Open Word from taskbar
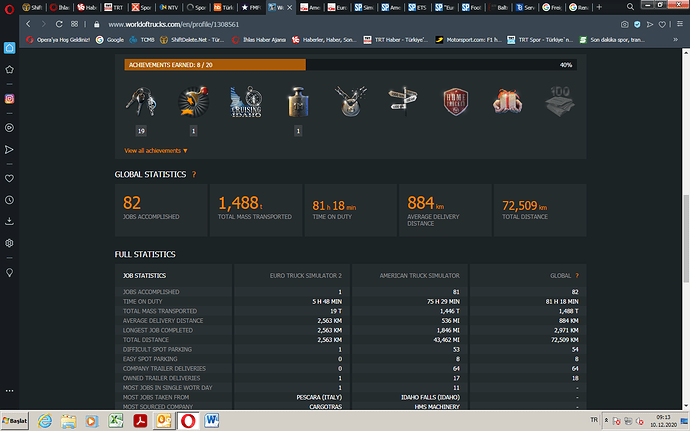Image resolution: width=690 pixels, height=431 pixels. click(211, 421)
